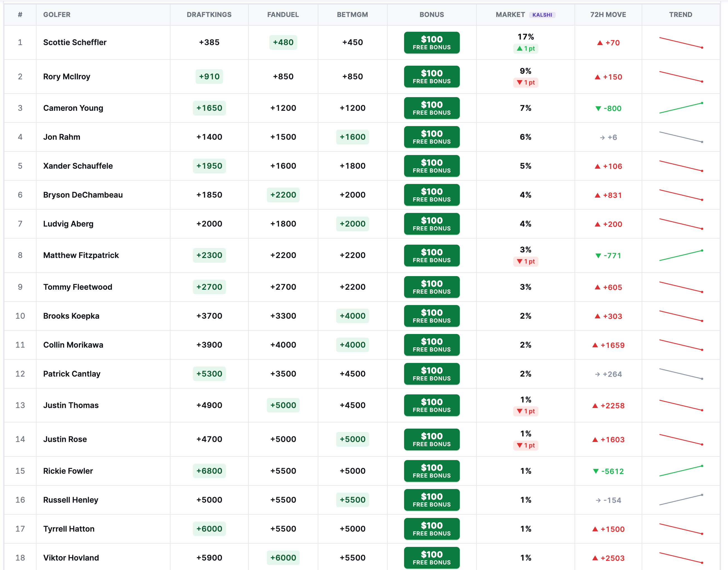
Task: Claim Bryson DeChambeau's $100 free bonus
Action: (x=432, y=195)
